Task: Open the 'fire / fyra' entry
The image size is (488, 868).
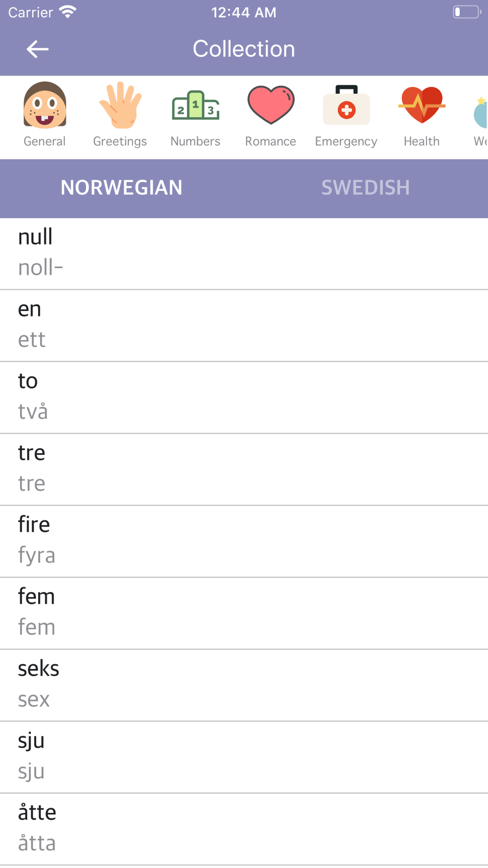Action: tap(244, 541)
